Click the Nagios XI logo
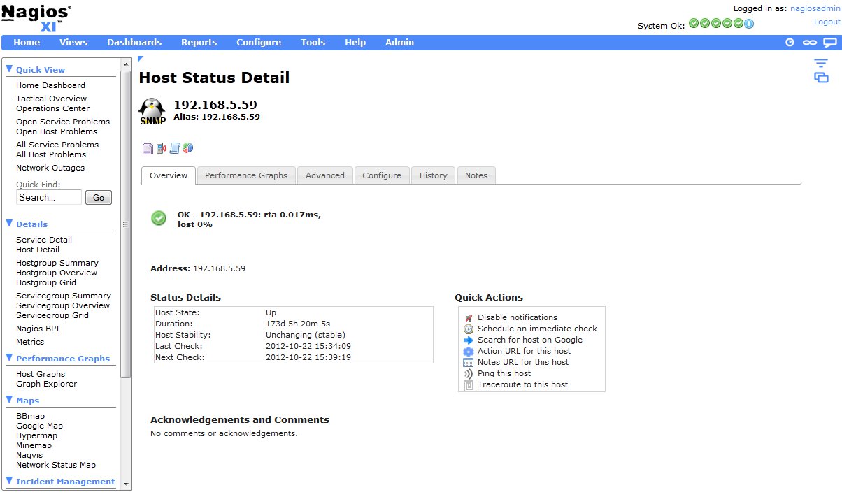The height and width of the screenshot is (504, 842). tap(36, 18)
